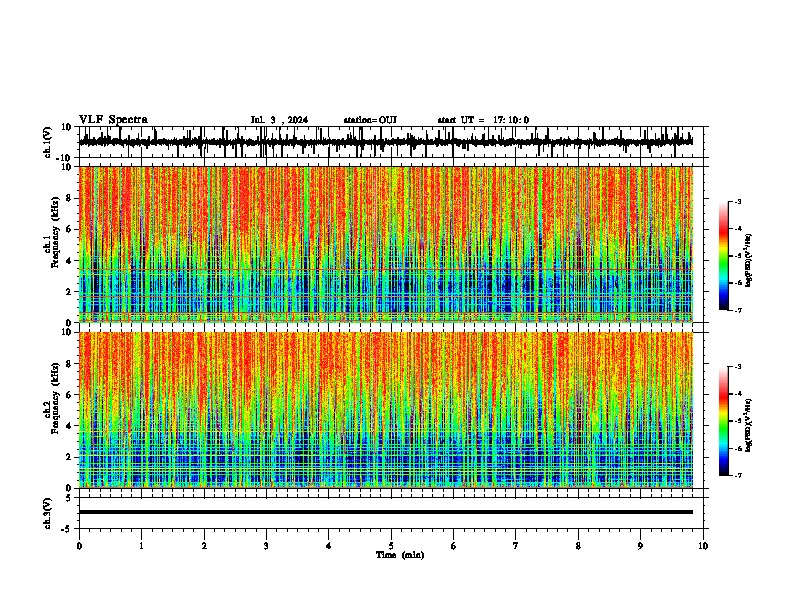Click the -7 label on ch.2 color scale
This screenshot has height=612, width=792.
737,476
